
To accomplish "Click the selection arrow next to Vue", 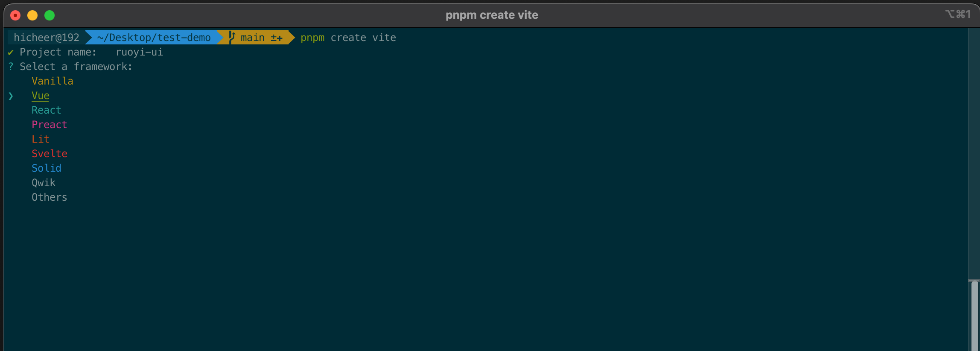I will [11, 96].
